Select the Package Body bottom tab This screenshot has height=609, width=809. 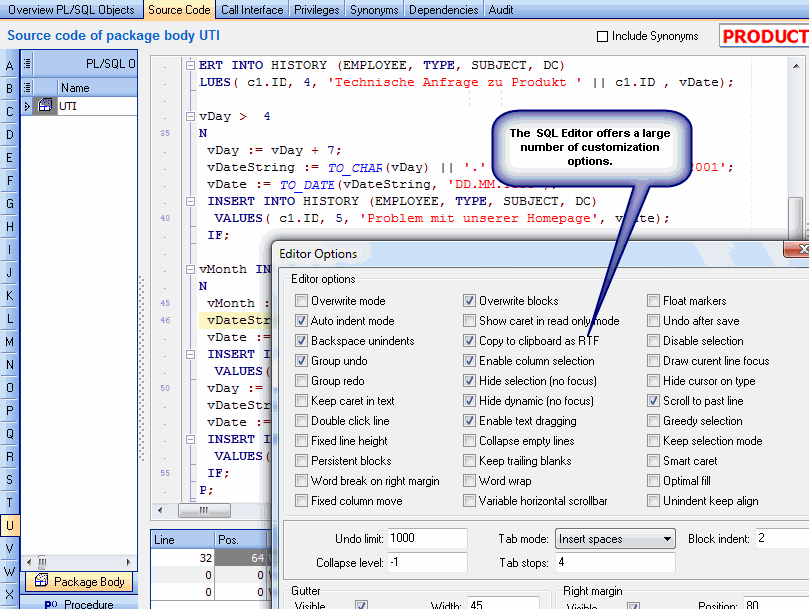pos(79,582)
